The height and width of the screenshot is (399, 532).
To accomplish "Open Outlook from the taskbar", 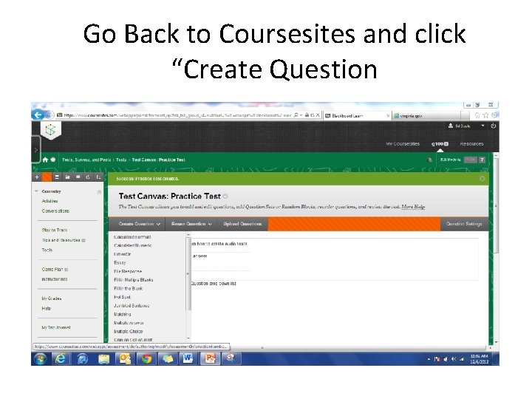I will click(x=125, y=358).
